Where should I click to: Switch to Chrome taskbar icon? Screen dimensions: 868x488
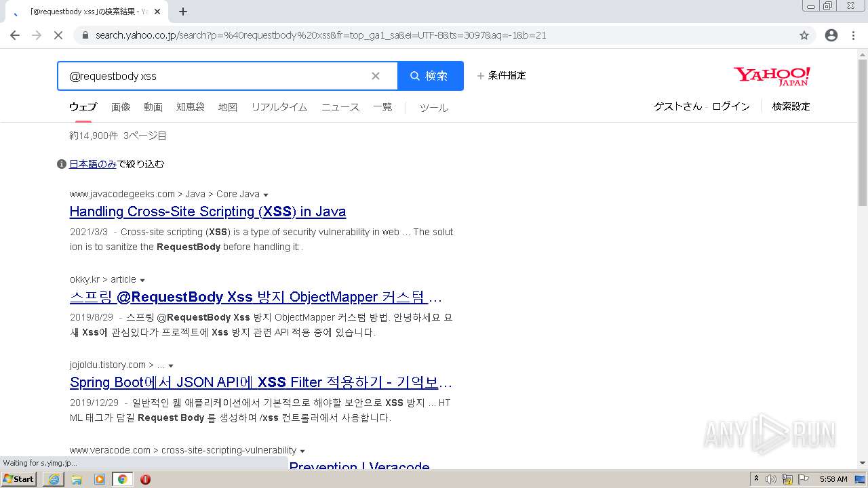pos(122,479)
